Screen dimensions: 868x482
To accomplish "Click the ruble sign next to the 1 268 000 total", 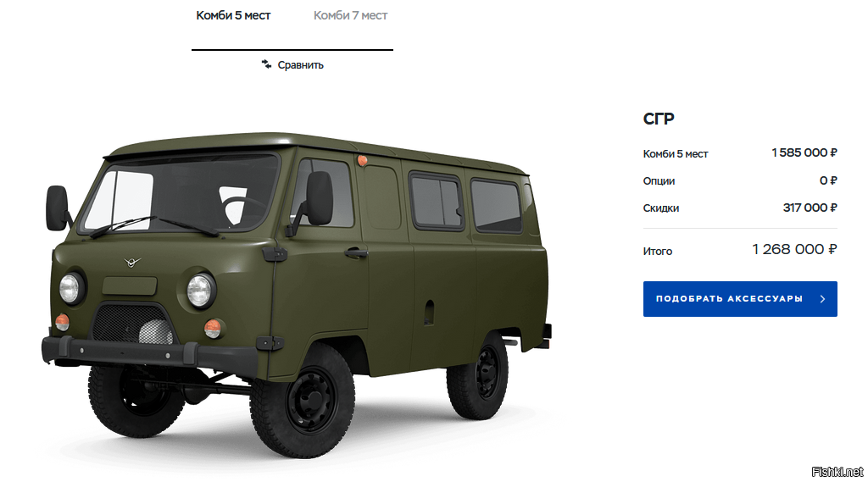I will point(832,250).
